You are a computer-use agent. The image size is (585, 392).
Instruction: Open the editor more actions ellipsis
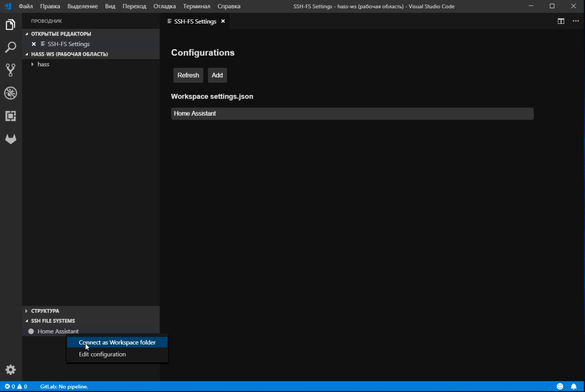(x=576, y=21)
